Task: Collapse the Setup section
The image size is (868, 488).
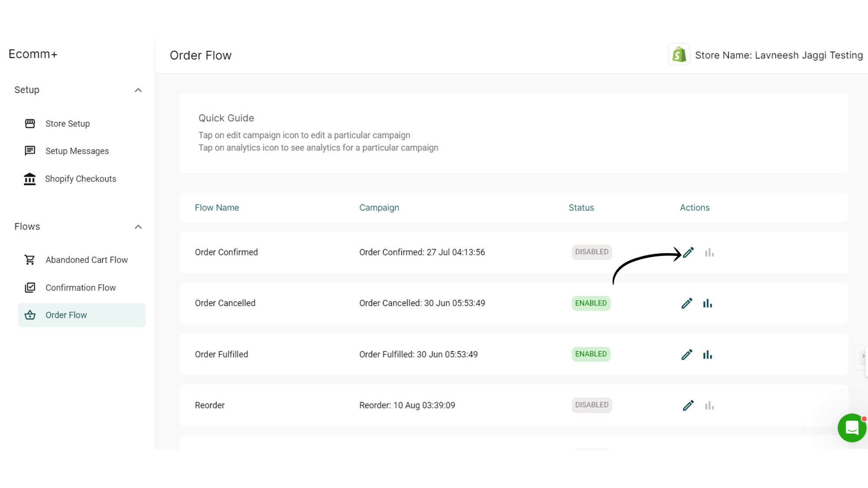Action: click(138, 90)
